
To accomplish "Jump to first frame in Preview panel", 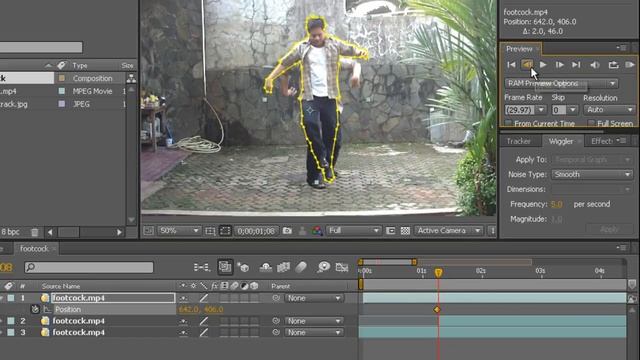I will click(x=511, y=64).
